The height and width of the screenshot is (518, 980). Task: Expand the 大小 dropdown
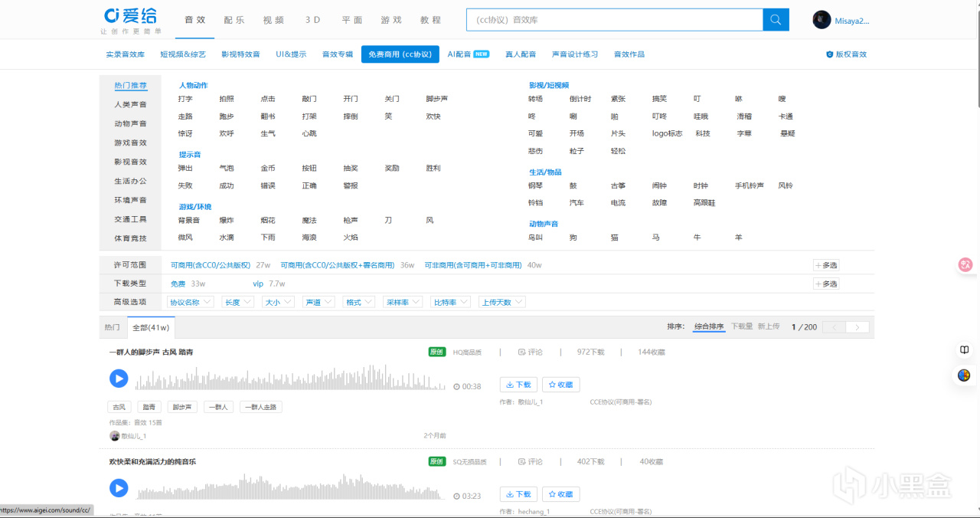(x=278, y=303)
